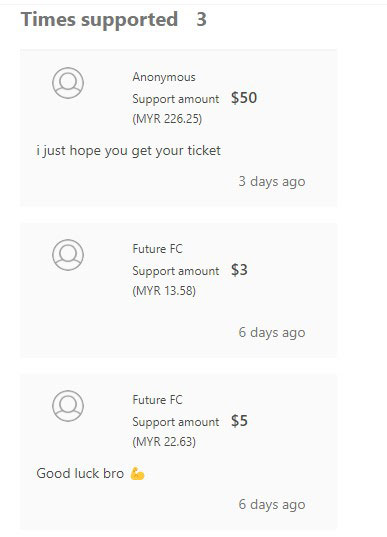Click the "Good luck bro" message
The height and width of the screenshot is (537, 387).
80,473
